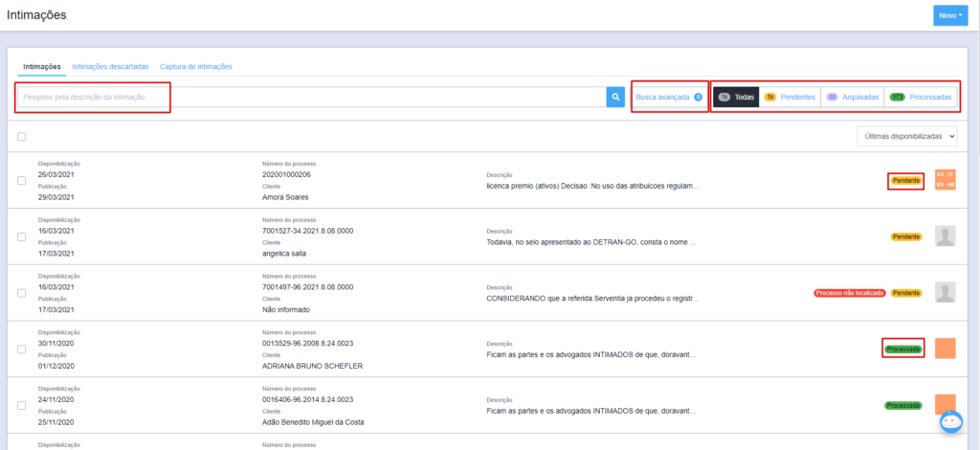Click avatar in ADRIANA BRUNO SCHEFLER row

coord(946,349)
